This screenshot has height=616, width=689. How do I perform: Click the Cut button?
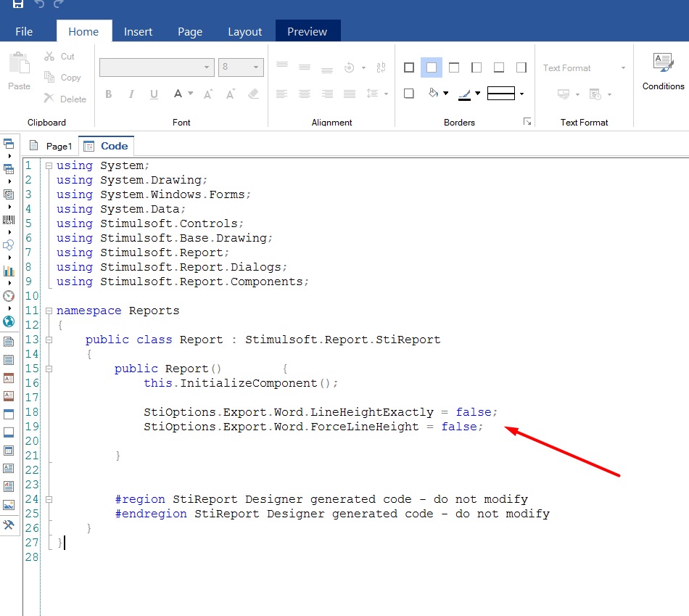point(59,57)
